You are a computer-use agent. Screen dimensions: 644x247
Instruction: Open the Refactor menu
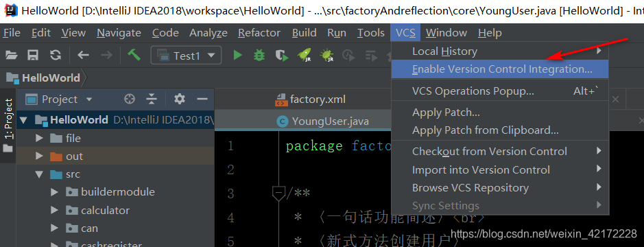coord(259,32)
